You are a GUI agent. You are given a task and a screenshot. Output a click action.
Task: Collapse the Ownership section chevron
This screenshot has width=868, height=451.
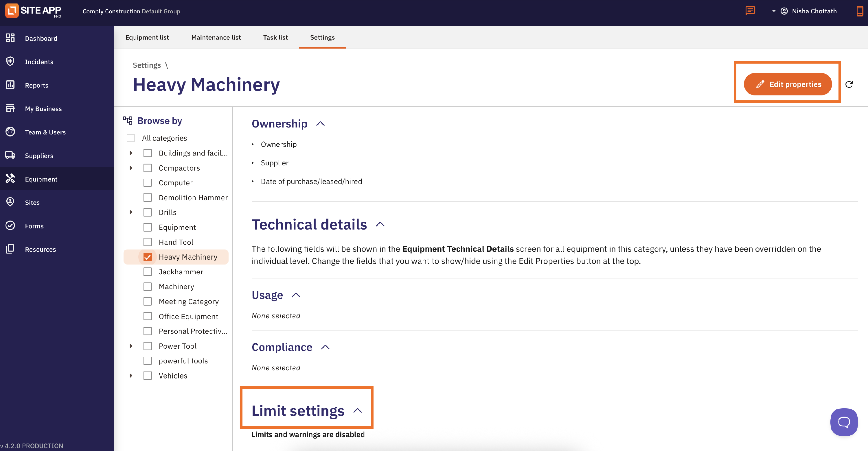[321, 124]
